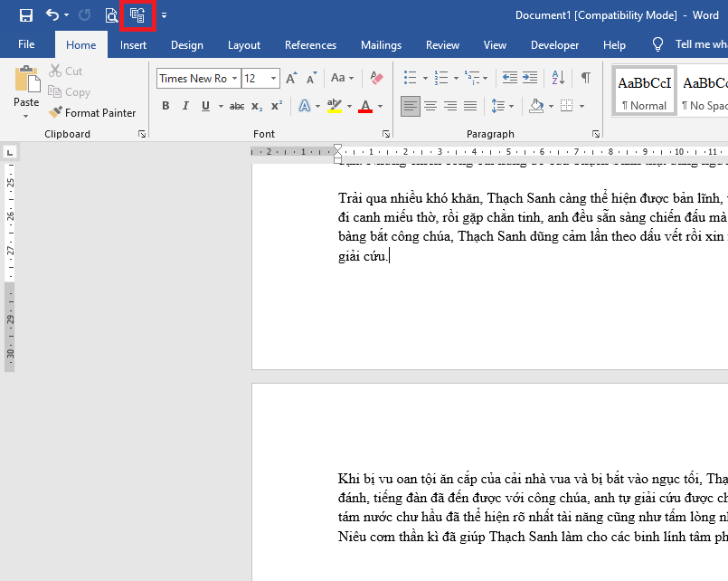This screenshot has height=581, width=728.
Task: Open the Font Color dropdown arrow
Action: pos(378,106)
